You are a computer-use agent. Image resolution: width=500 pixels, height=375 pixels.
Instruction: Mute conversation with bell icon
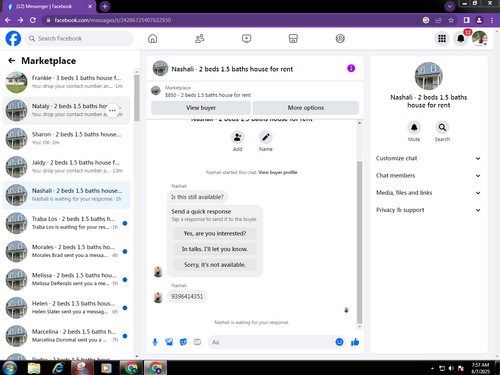click(414, 127)
